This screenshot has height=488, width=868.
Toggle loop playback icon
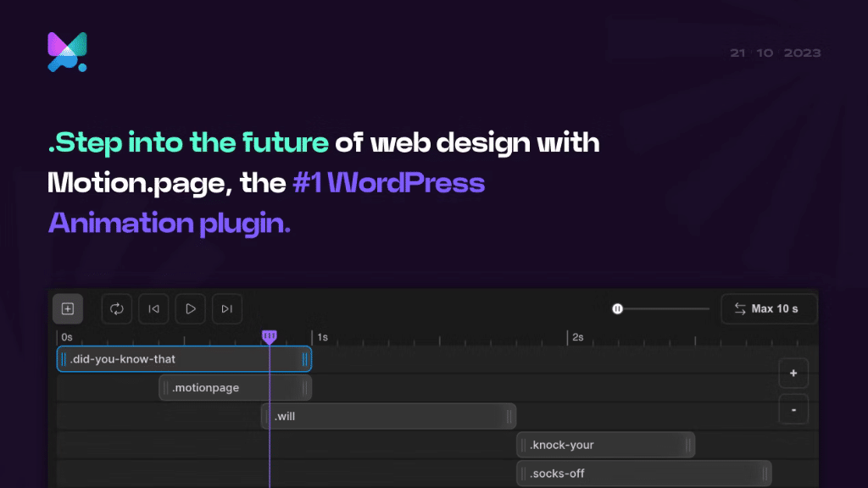coord(117,308)
